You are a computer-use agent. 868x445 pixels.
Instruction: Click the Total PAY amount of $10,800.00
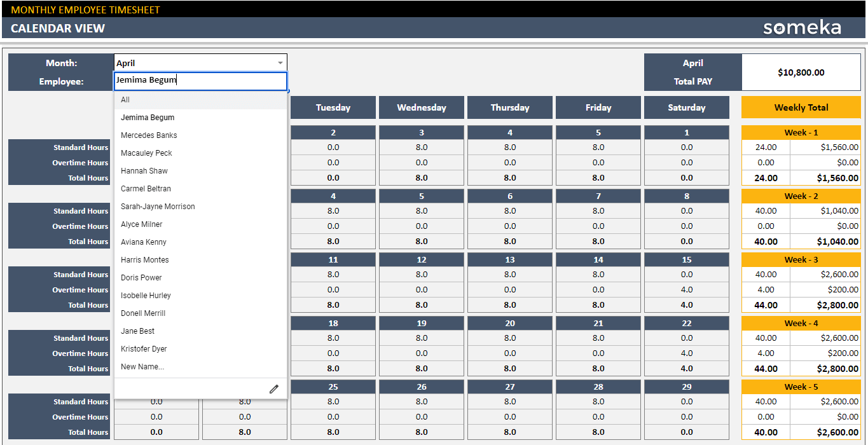801,72
